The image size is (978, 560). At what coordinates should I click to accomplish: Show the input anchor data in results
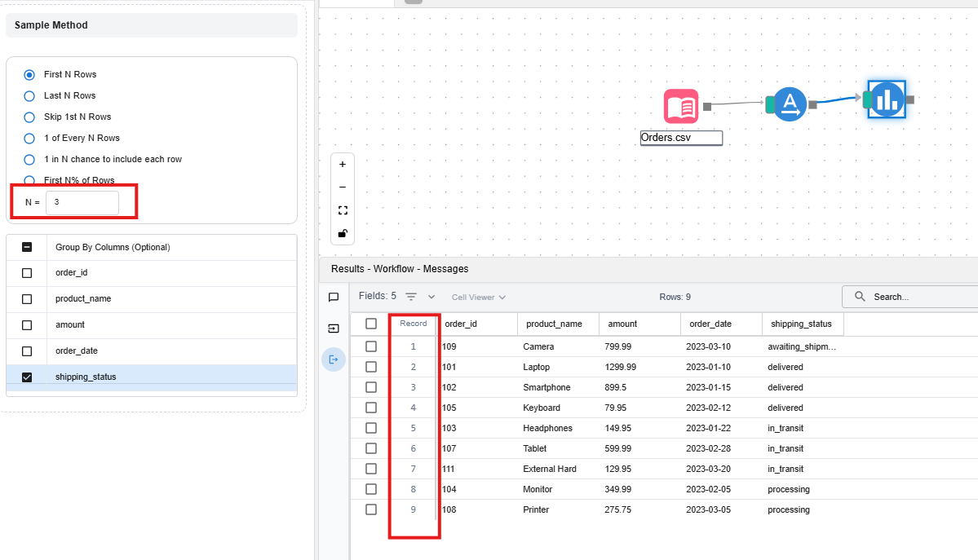[x=334, y=329]
